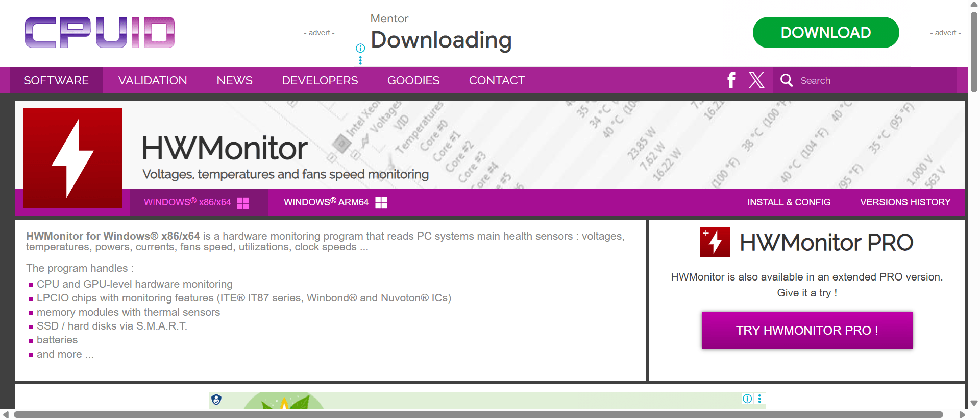Click the HWMonitor PRO lightning bolt icon
The image size is (980, 420).
(715, 242)
